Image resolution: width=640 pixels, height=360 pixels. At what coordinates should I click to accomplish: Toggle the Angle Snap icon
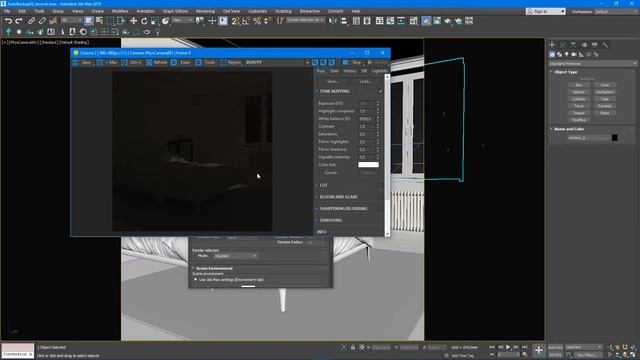(246, 21)
